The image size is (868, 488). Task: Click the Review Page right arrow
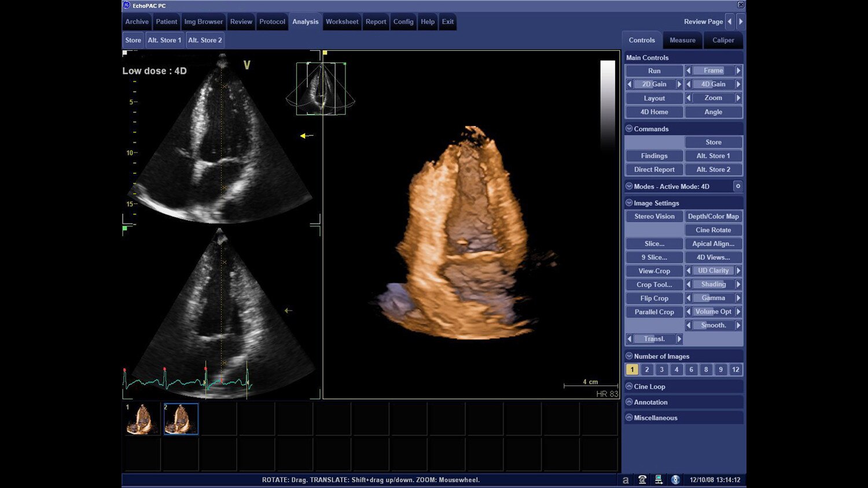(742, 21)
